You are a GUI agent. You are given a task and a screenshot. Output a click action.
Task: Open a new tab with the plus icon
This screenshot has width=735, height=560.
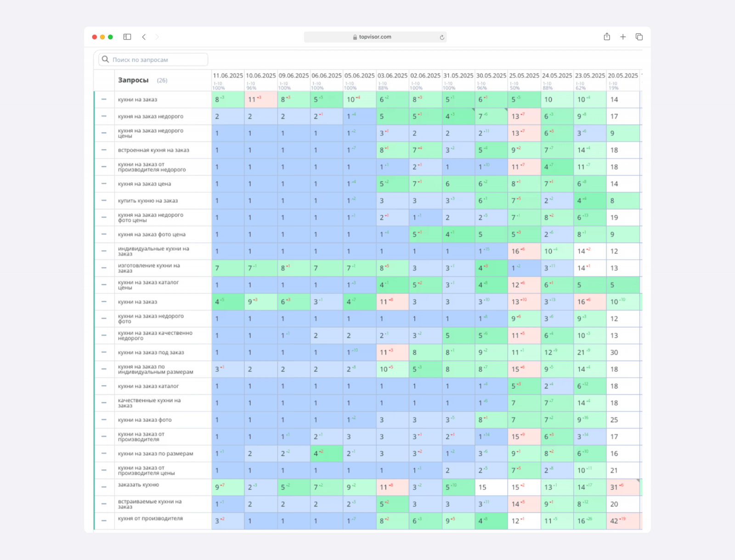pos(623,37)
